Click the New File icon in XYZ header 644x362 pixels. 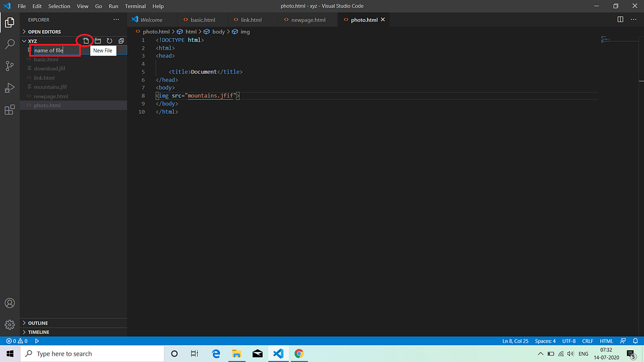pos(86,41)
